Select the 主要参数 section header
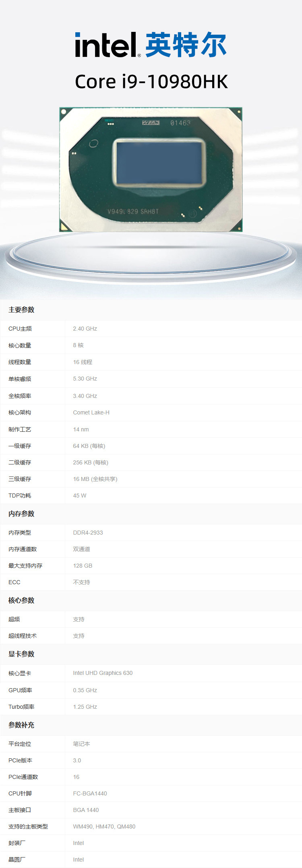The image size is (302, 868). pyautogui.click(x=21, y=310)
